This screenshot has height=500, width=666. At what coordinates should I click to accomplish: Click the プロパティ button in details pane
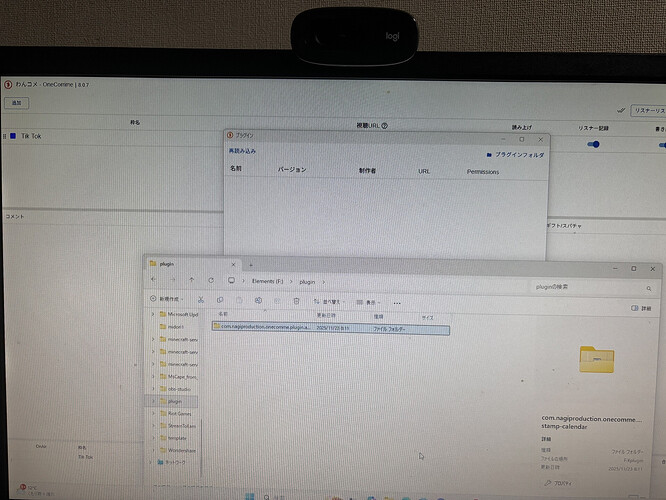559,483
